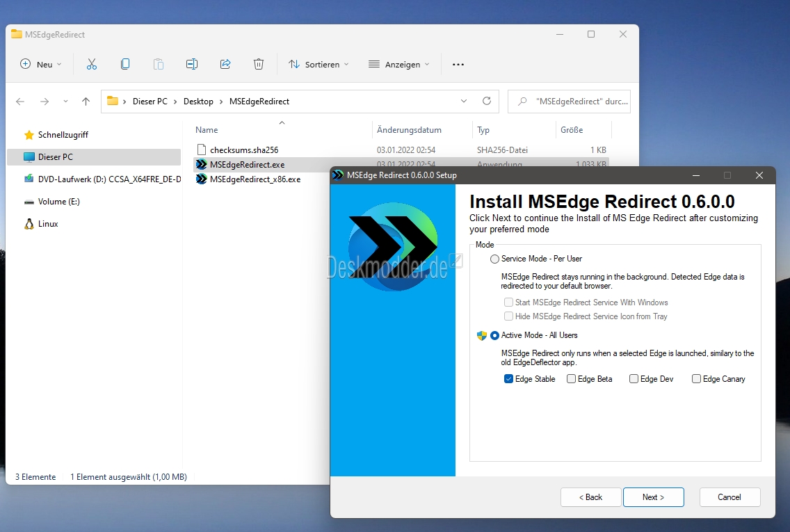Refresh the Explorer folder view
The height and width of the screenshot is (532, 790).
click(487, 101)
